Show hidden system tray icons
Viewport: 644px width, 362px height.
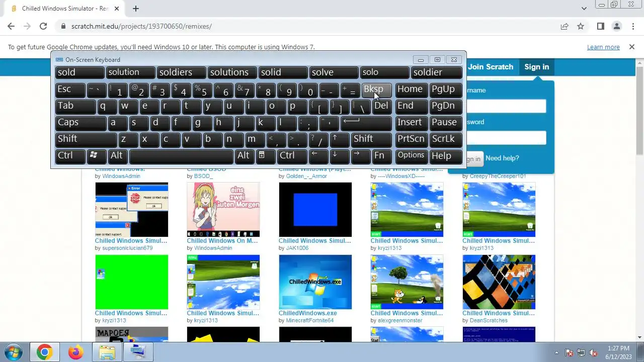(x=556, y=352)
